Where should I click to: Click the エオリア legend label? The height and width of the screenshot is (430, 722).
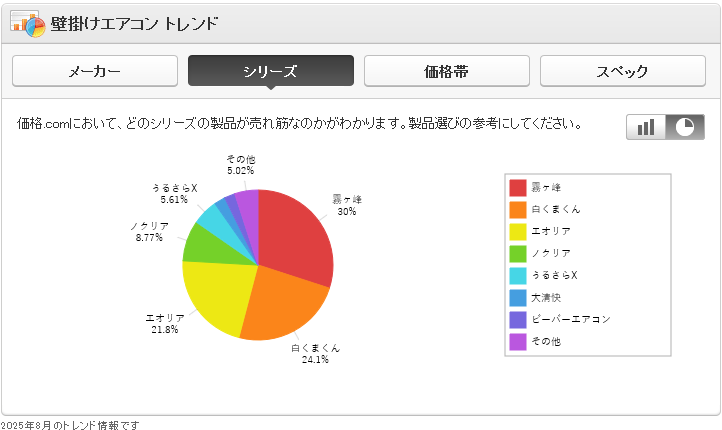pyautogui.click(x=551, y=231)
